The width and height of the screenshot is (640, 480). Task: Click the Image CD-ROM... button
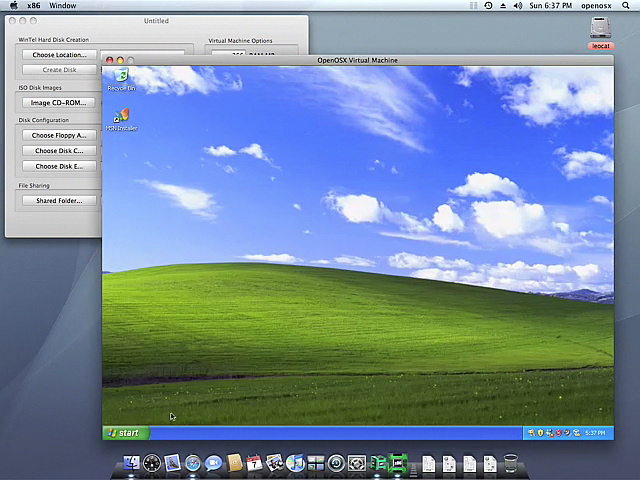(59, 103)
